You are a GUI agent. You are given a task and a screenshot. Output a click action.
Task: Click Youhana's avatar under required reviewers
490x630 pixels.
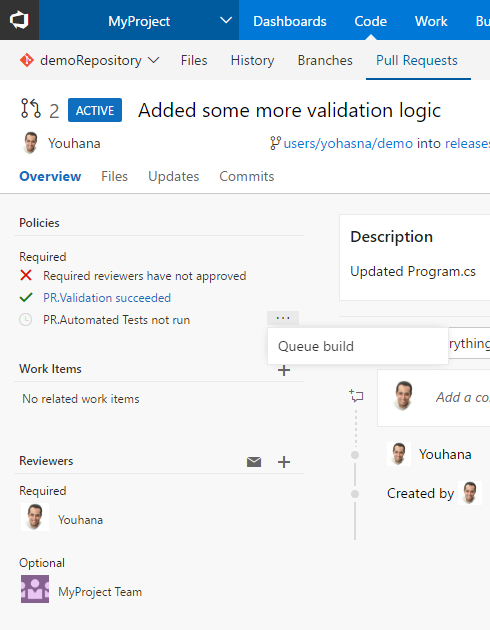click(35, 518)
